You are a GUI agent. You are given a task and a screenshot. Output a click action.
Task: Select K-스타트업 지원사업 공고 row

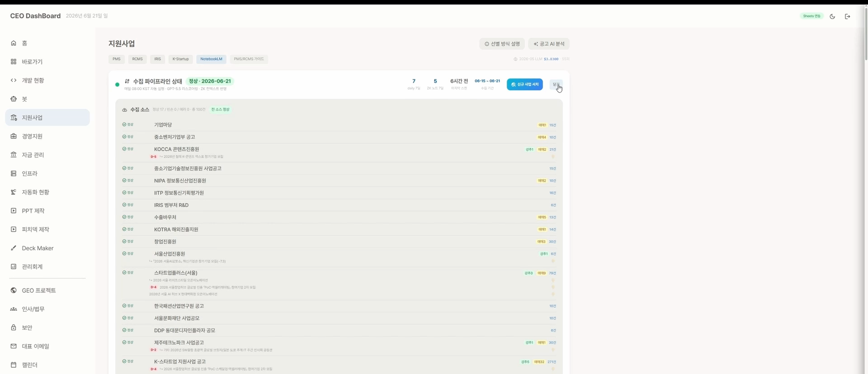pos(339,365)
